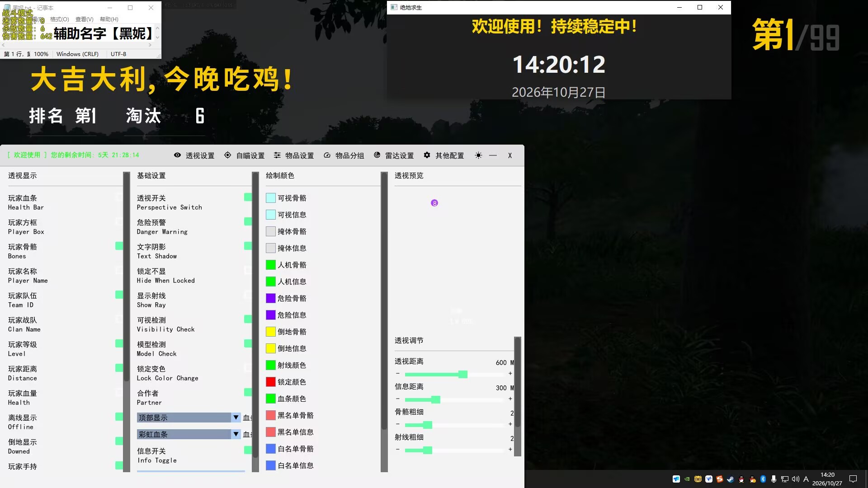Pick the 可视骨骼 color swatch
The height and width of the screenshot is (488, 868).
click(x=271, y=198)
